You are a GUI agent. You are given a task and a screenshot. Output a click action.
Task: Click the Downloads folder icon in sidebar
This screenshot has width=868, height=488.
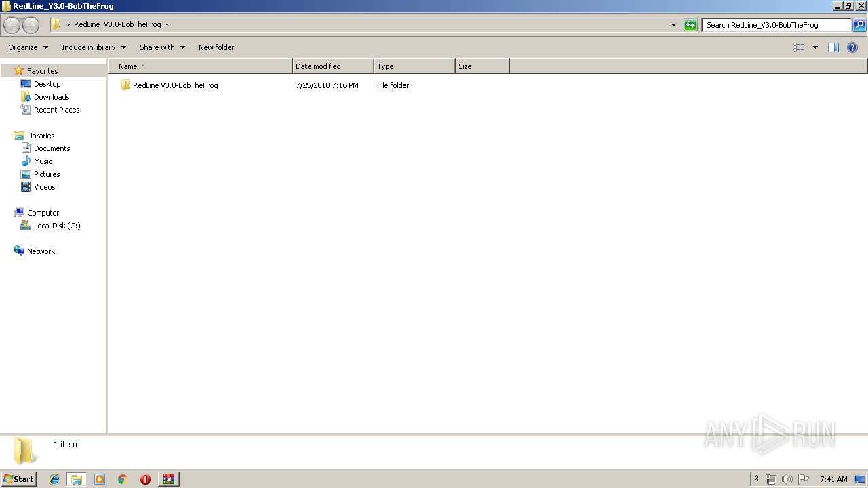tap(26, 97)
